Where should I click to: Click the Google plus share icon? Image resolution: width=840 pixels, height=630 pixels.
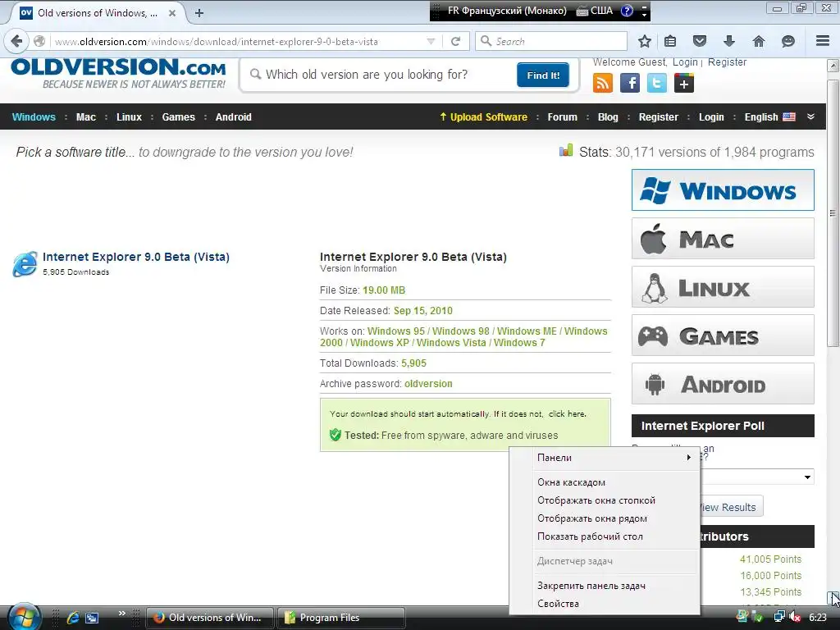(684, 83)
